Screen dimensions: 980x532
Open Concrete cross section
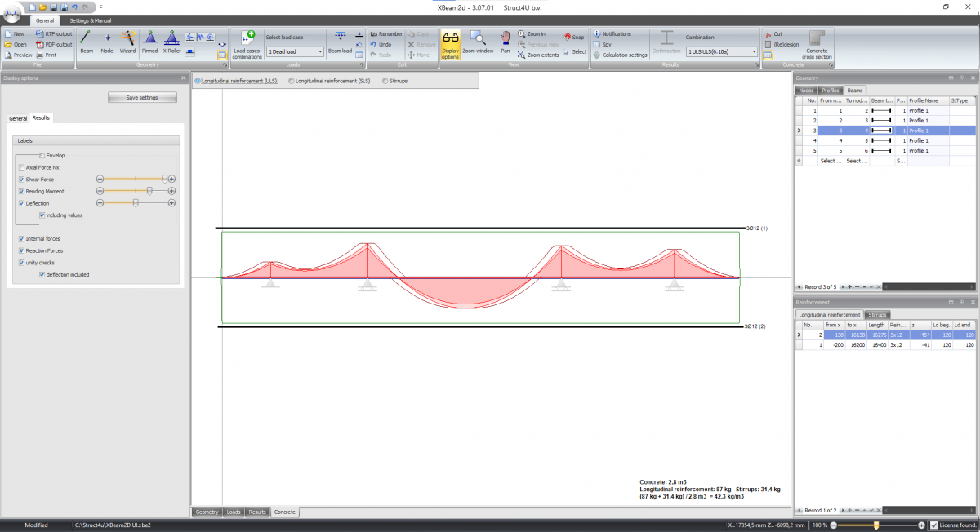(817, 42)
